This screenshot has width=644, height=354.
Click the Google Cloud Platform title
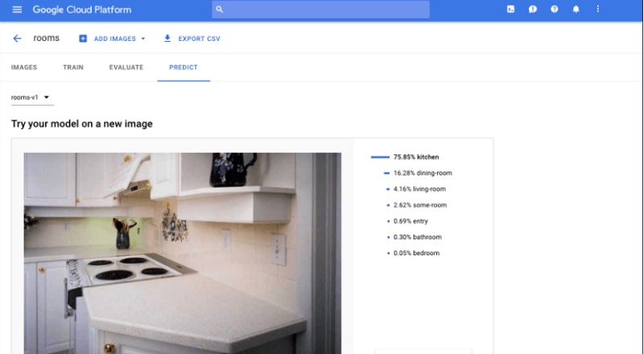81,10
